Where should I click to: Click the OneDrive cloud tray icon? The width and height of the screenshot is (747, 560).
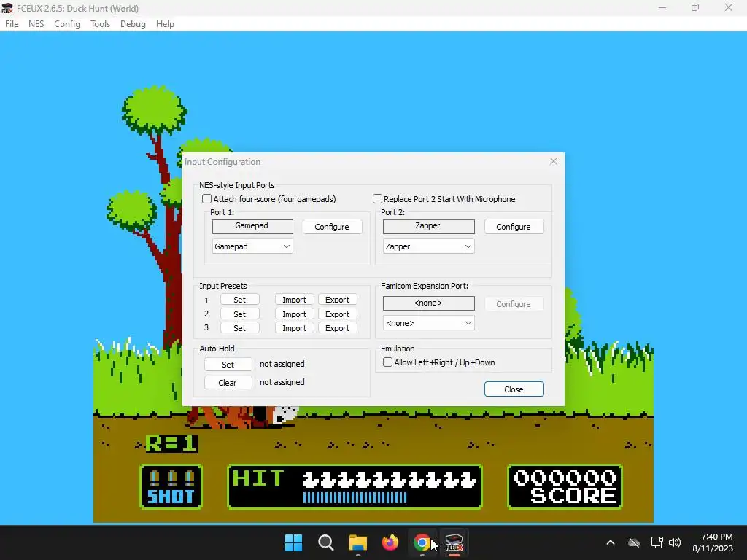pos(634,542)
